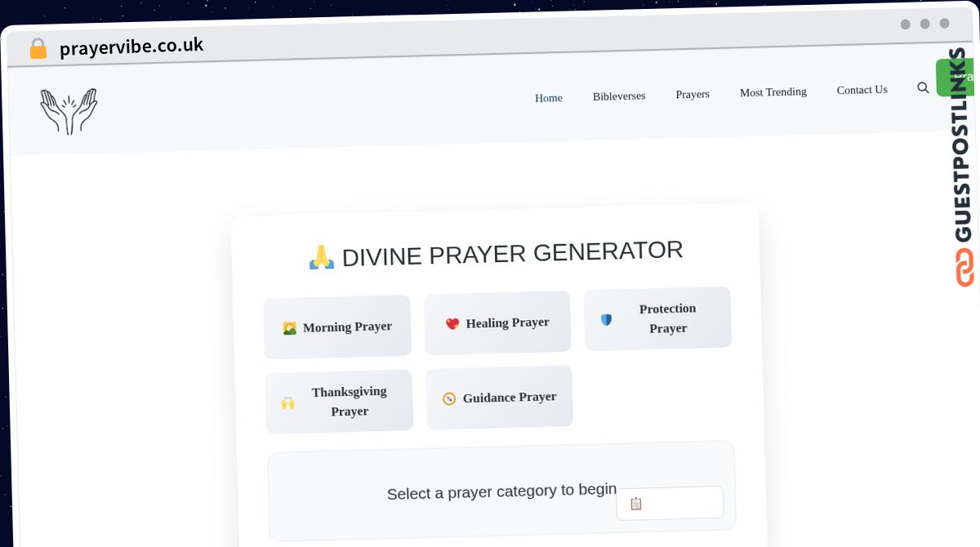
Task: Click the compass icon on Guidance Prayer
Action: (x=448, y=399)
